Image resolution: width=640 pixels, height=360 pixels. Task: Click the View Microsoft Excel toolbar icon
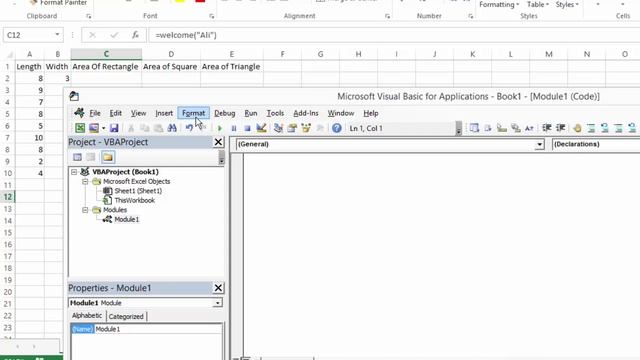[80, 128]
